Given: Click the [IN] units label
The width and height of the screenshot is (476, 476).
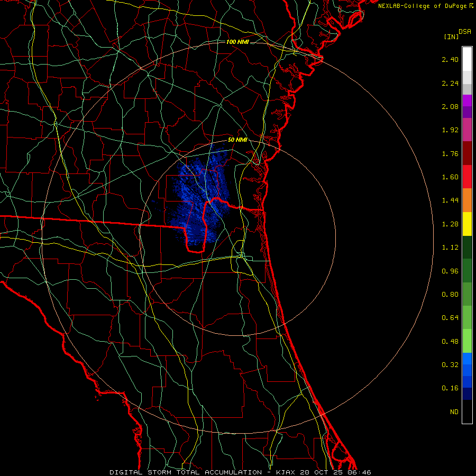Looking at the screenshot, I should click(451, 36).
